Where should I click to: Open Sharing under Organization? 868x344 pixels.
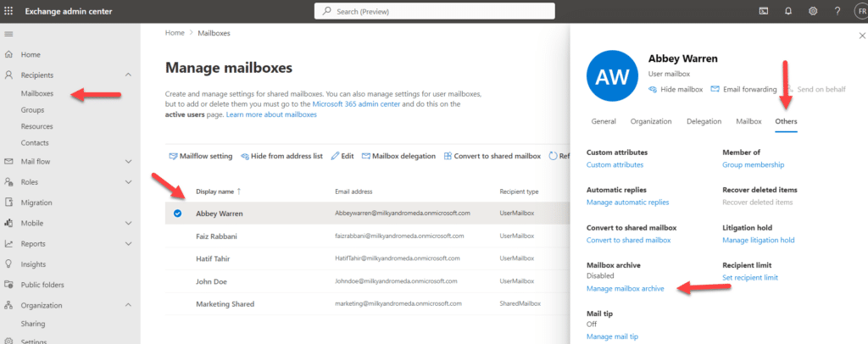pos(33,324)
